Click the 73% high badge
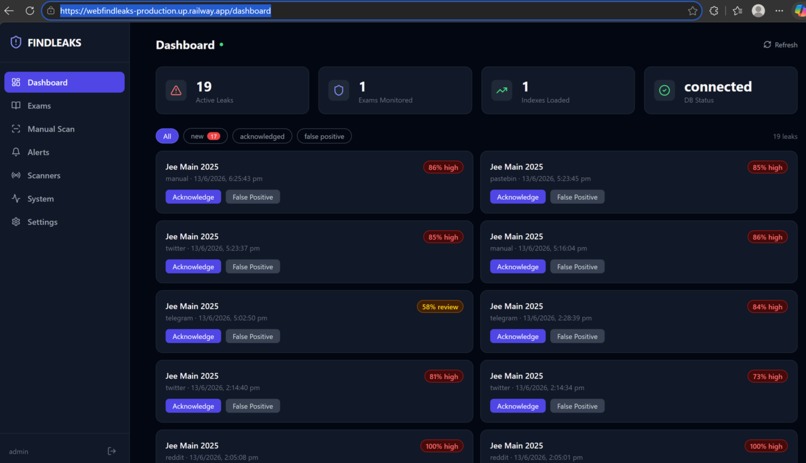This screenshot has height=463, width=806. pos(767,377)
